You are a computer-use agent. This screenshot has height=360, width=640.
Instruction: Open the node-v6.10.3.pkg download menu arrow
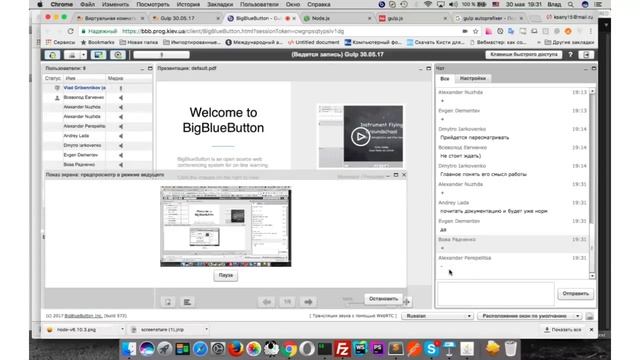pyautogui.click(x=122, y=329)
